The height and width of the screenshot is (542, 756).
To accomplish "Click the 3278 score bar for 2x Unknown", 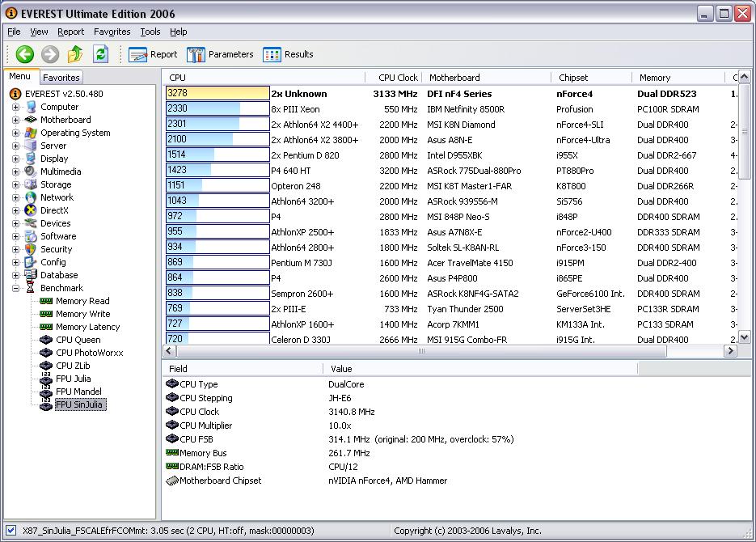I will (218, 93).
